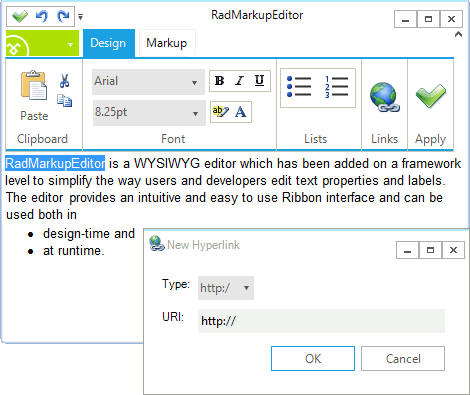Click the green checkmark in quick access toolbar
The image size is (470, 395).
coord(20,16)
